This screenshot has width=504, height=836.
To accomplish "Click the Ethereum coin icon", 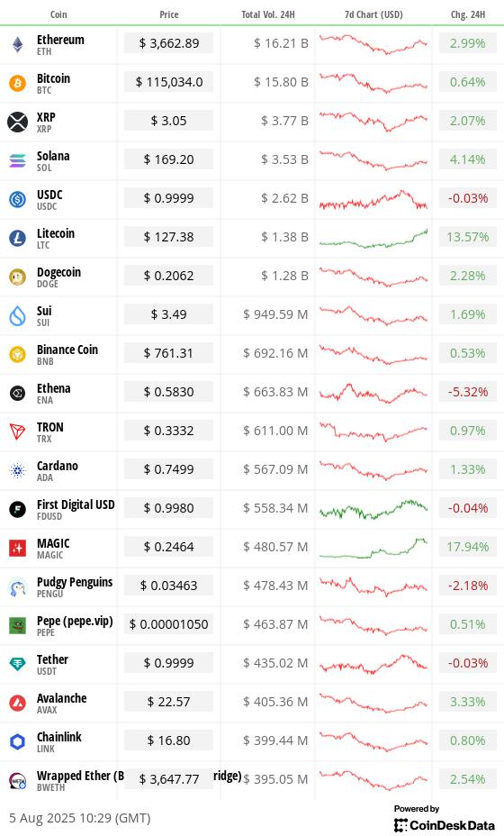I will pyautogui.click(x=18, y=45).
